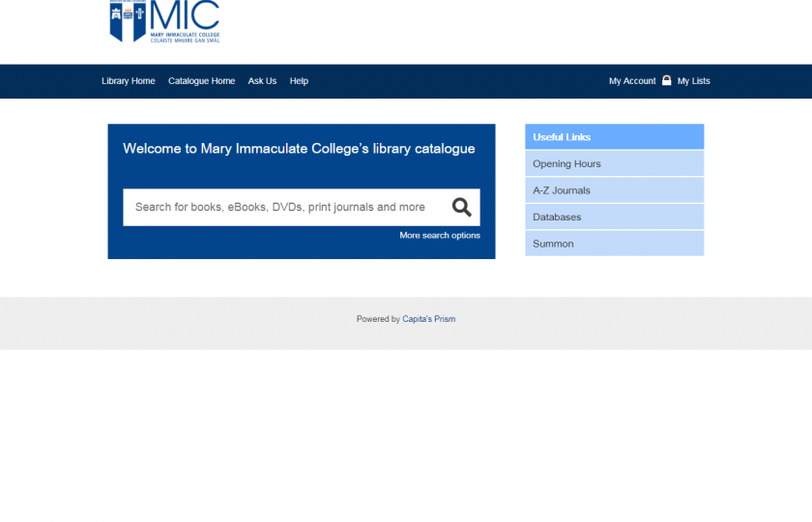Image resolution: width=812 pixels, height=522 pixels.
Task: Open Library Home in the navigation bar
Action: pyautogui.click(x=128, y=81)
